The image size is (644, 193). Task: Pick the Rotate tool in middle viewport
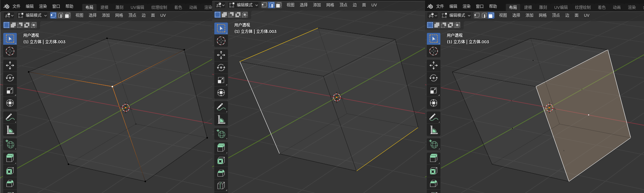(221, 68)
